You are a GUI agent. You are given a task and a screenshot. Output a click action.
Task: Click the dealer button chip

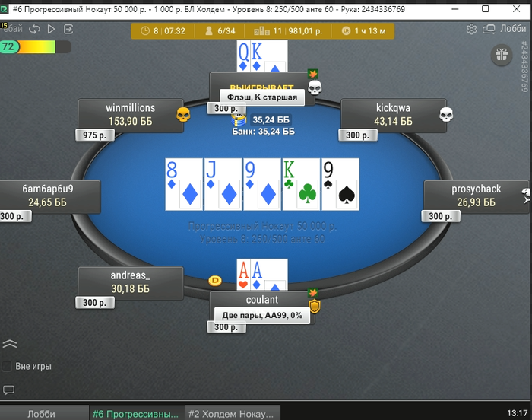coord(215,280)
